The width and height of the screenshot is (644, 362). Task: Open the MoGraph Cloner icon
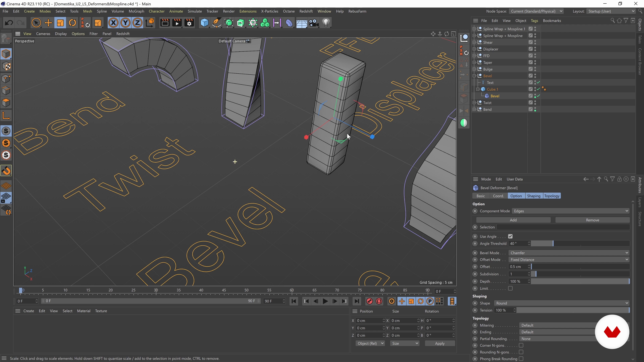click(x=265, y=23)
